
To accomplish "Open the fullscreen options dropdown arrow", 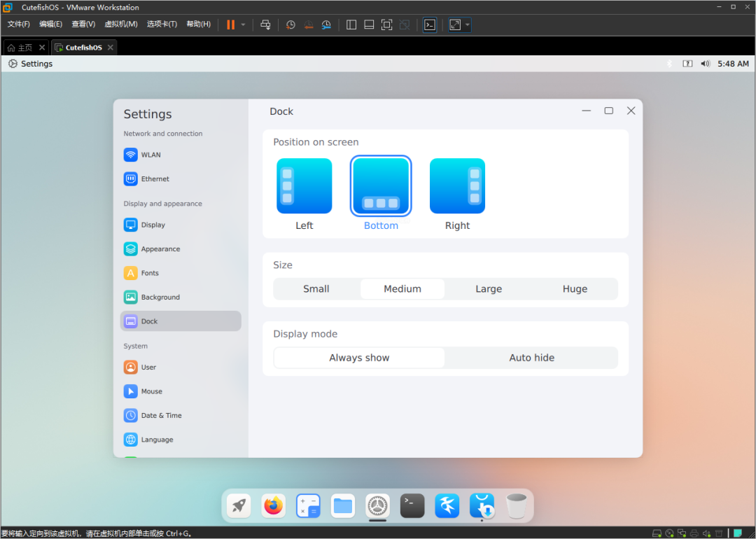I will (468, 24).
